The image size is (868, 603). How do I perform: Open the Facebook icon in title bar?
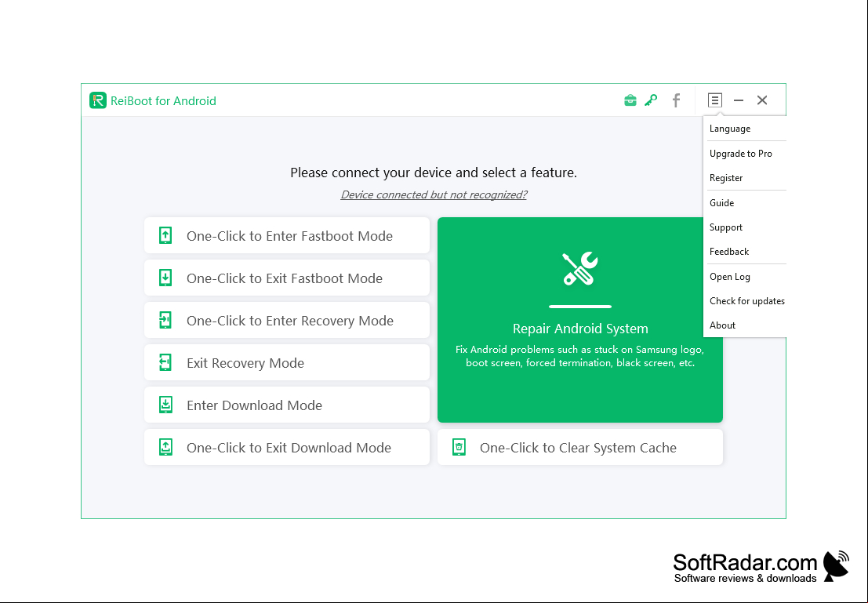pos(676,100)
